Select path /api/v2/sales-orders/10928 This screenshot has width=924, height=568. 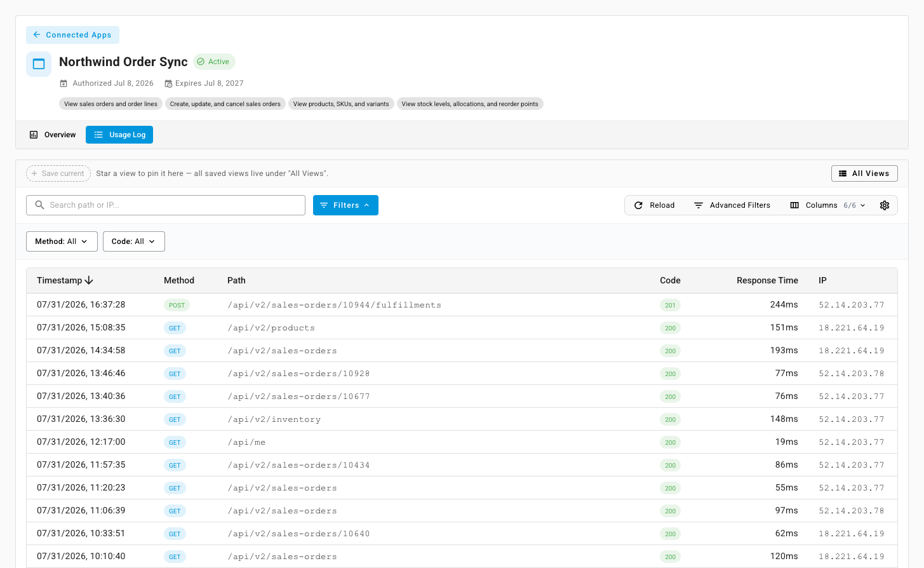[x=298, y=374]
